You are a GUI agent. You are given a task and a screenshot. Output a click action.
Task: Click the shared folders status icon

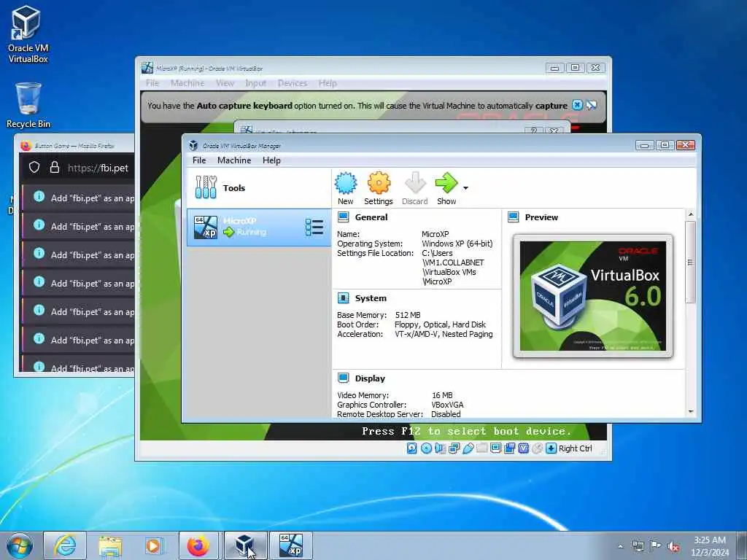point(481,448)
